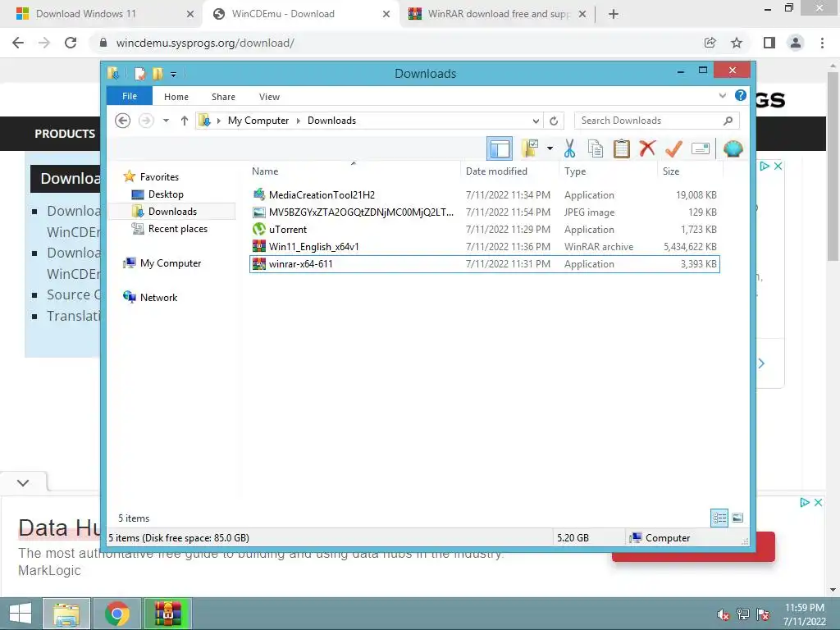Select Network in navigation pane

(x=158, y=297)
